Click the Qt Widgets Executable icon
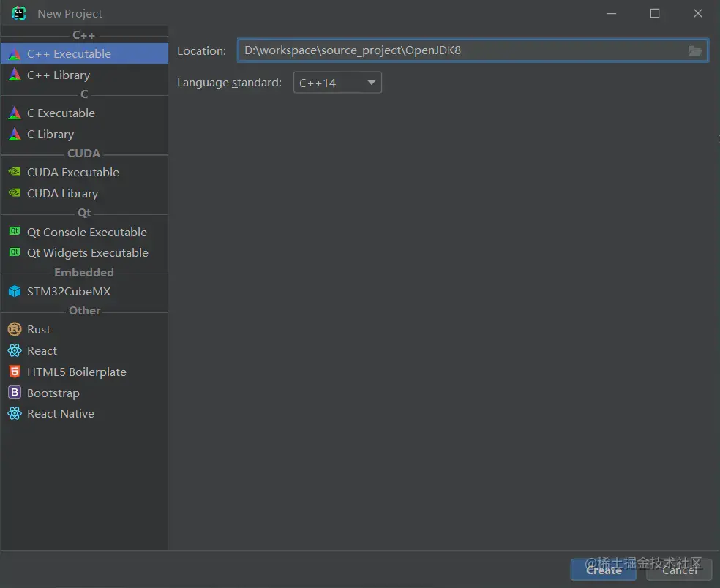This screenshot has width=720, height=588. click(x=15, y=252)
